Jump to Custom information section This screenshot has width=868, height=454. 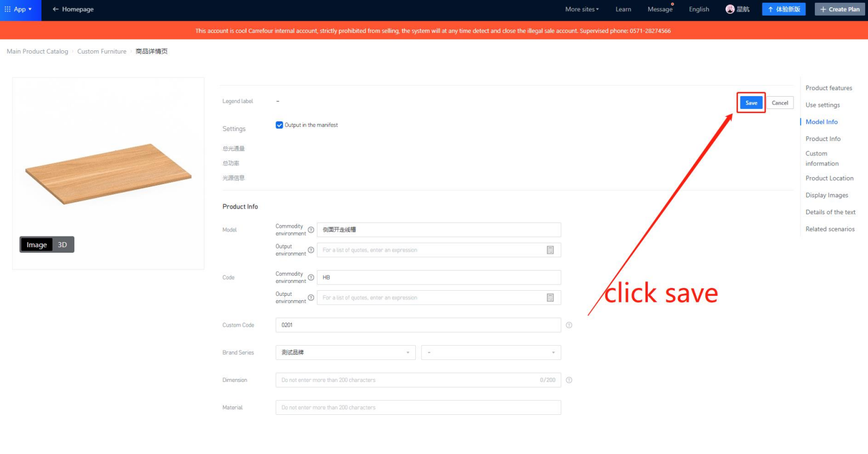[822, 158]
